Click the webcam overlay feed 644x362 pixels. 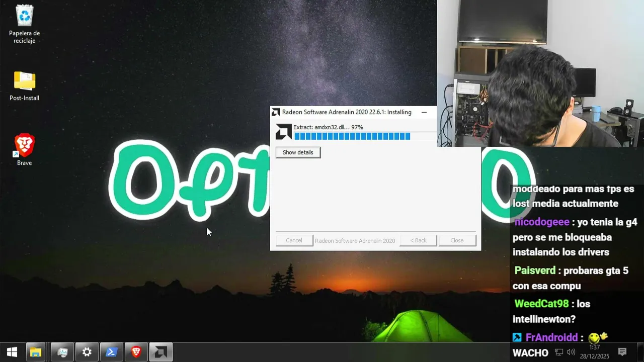[x=540, y=73]
